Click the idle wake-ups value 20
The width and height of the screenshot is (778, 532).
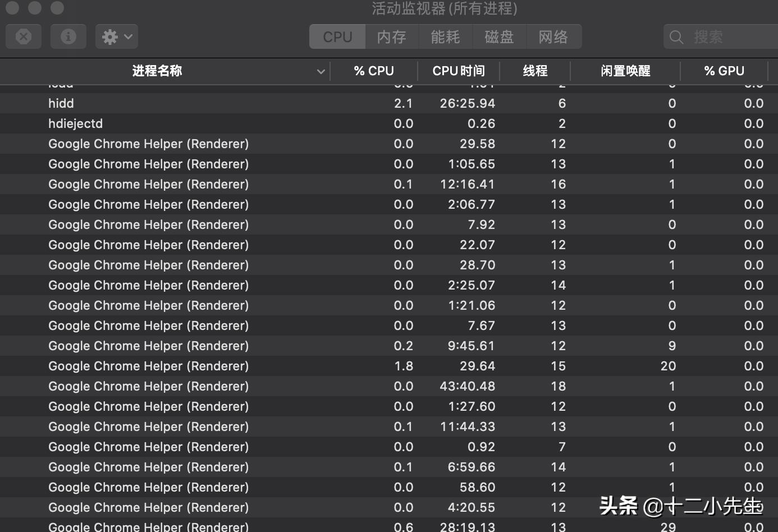point(668,366)
